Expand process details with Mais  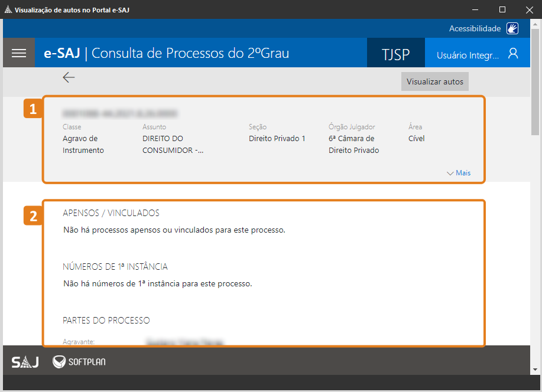pos(459,173)
